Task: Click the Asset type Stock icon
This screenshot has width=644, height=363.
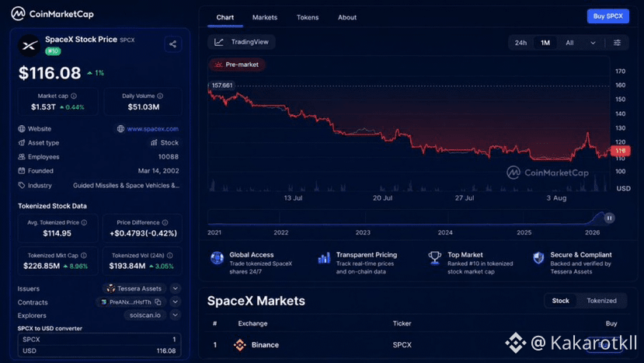Action: [154, 143]
